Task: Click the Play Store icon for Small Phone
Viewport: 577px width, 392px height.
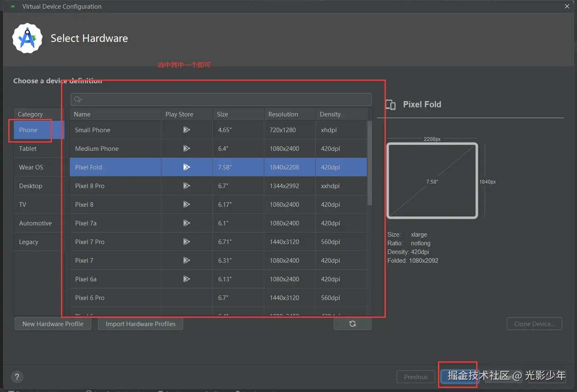Action: (187, 130)
